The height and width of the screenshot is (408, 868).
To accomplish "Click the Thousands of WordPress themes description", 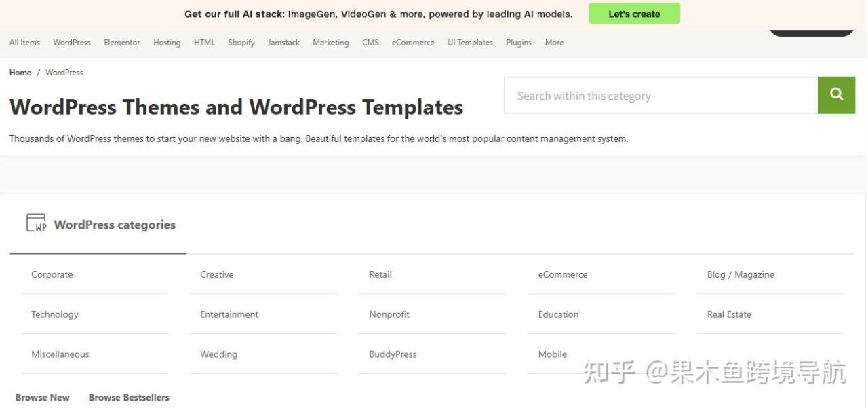I will (319, 138).
